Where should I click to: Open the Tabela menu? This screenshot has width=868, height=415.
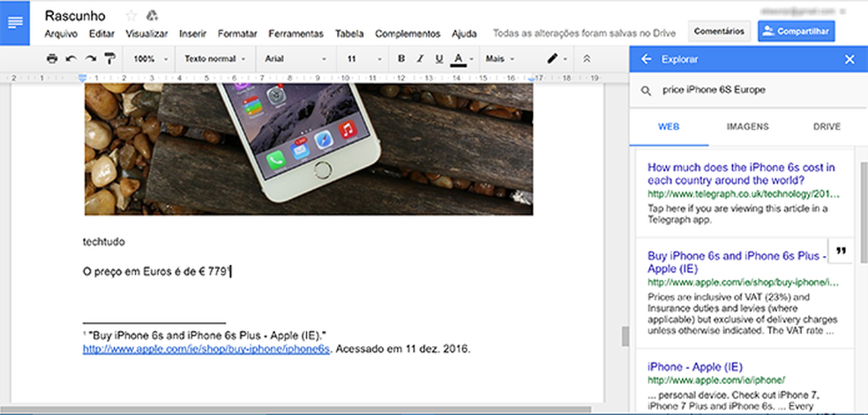click(349, 34)
